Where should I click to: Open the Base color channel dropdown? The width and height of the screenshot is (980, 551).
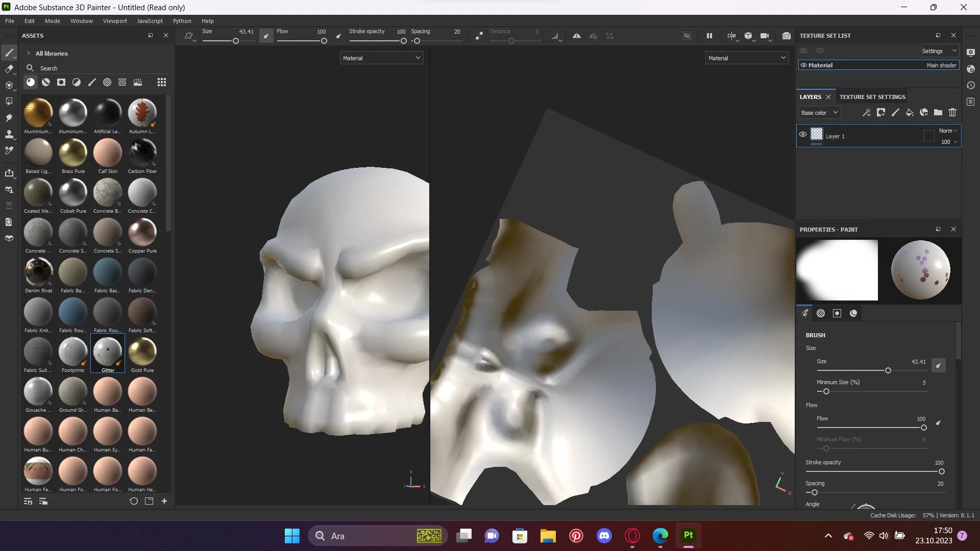[819, 113]
